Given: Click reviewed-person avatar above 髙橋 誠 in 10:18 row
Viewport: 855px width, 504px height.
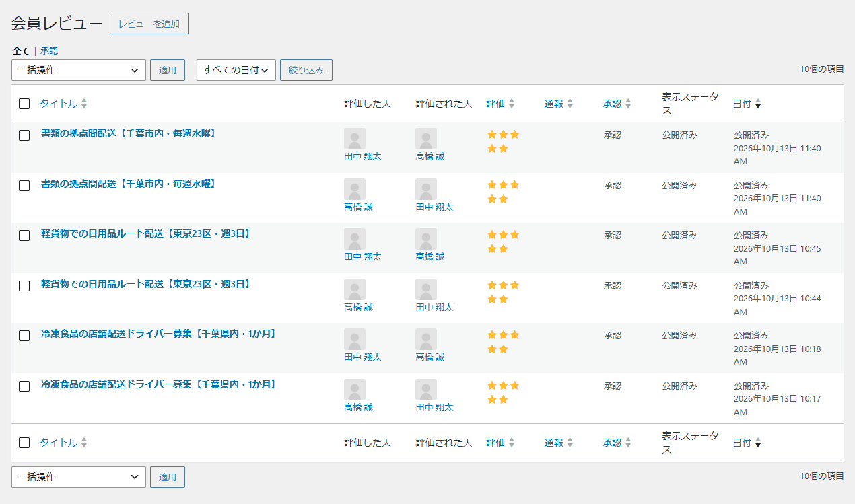Looking at the screenshot, I should click(x=426, y=339).
